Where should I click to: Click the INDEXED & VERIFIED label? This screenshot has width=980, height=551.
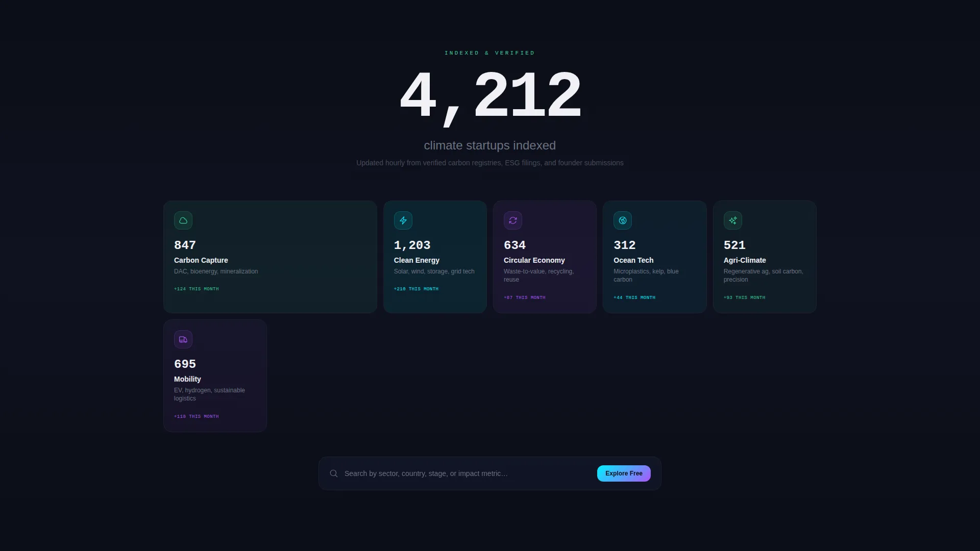(490, 53)
